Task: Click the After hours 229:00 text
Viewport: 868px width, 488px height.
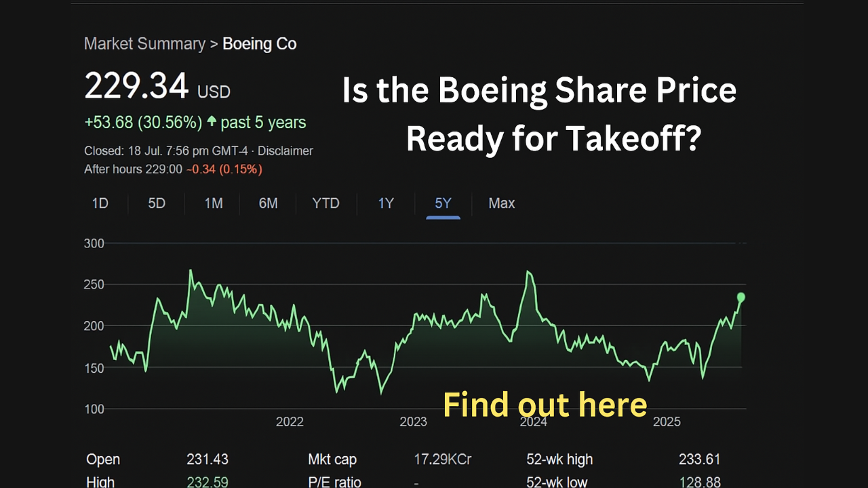Action: click(133, 169)
